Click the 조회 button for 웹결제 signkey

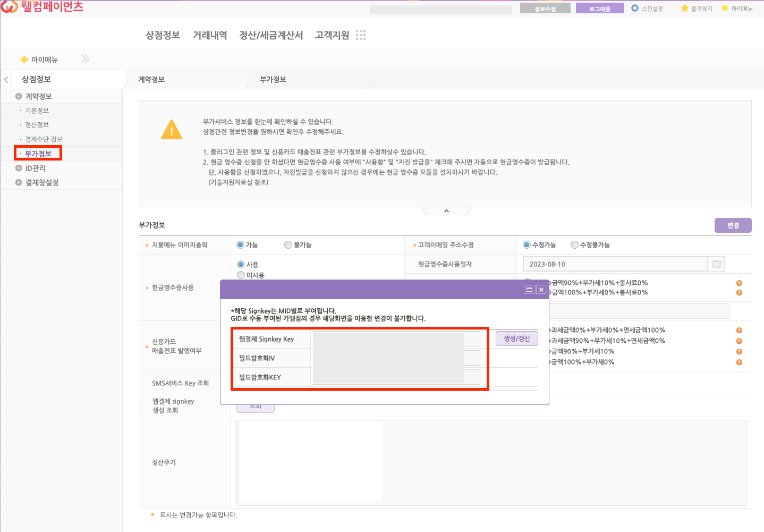255,407
